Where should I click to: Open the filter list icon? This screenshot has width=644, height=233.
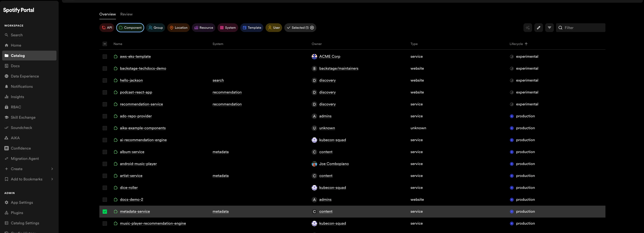pos(549,28)
